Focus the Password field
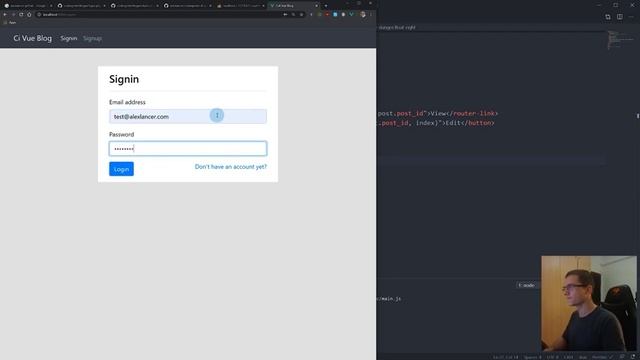640x360 pixels. point(188,149)
